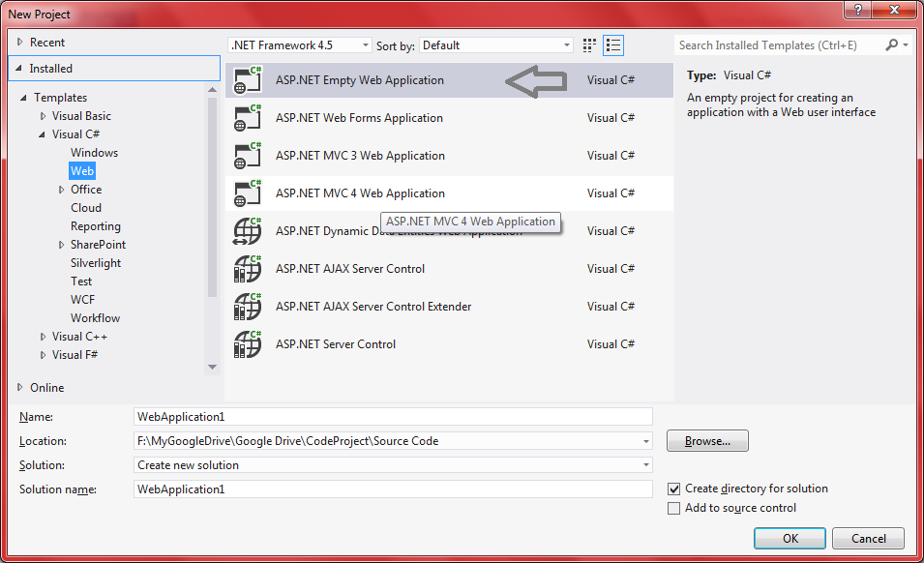Click the search options dropdown arrow

(906, 45)
